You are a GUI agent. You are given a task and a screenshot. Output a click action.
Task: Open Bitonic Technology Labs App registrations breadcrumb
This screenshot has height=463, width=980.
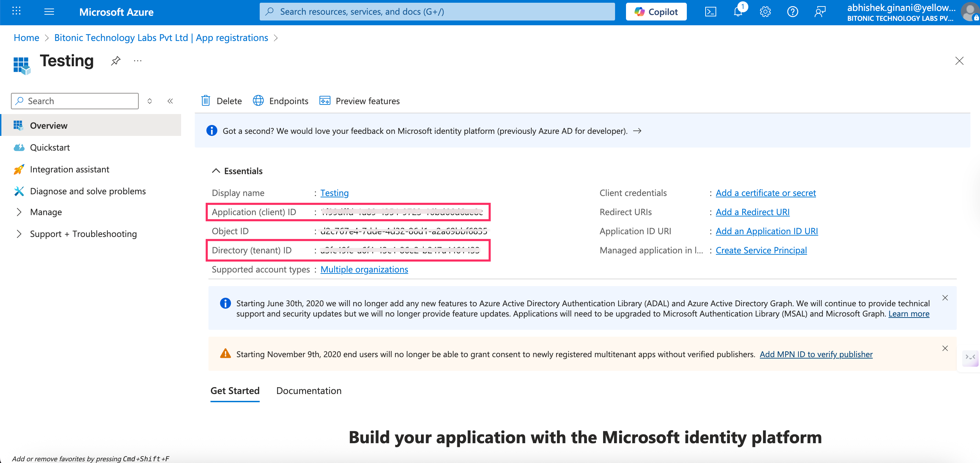coord(161,38)
